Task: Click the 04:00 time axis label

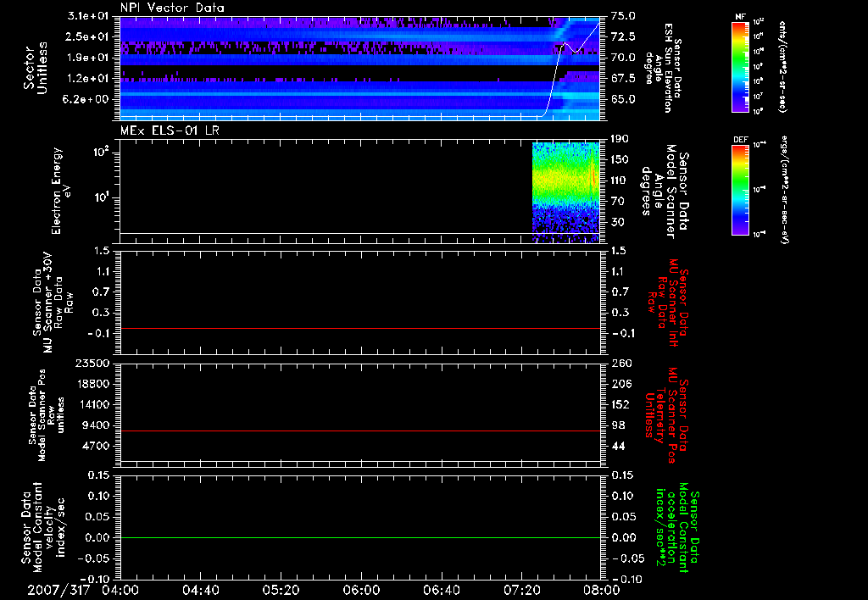Action: pyautogui.click(x=121, y=591)
